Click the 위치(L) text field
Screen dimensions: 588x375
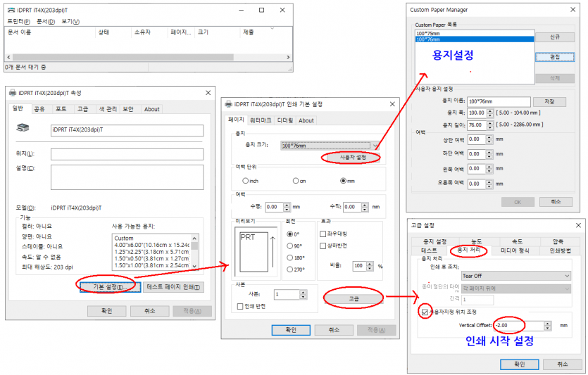[x=127, y=154]
